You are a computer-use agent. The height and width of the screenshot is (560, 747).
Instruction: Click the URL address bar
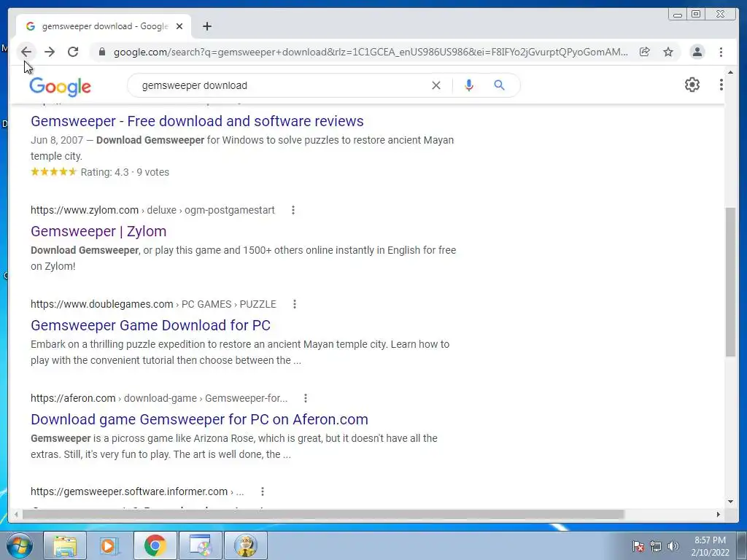[371, 52]
